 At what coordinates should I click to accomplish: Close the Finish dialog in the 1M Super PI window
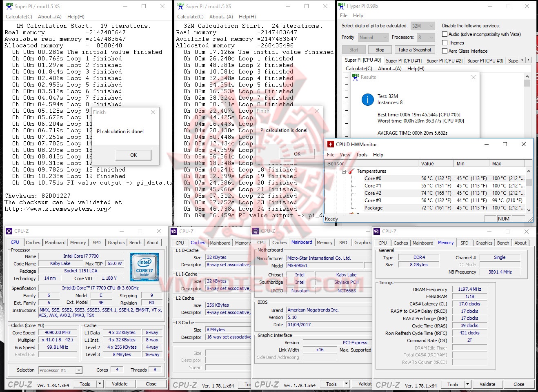(153, 112)
